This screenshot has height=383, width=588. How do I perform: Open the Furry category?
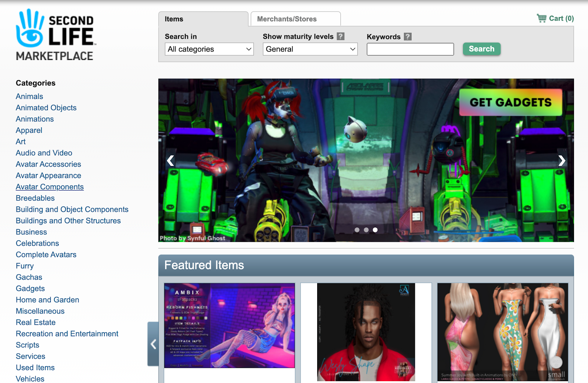coord(25,266)
